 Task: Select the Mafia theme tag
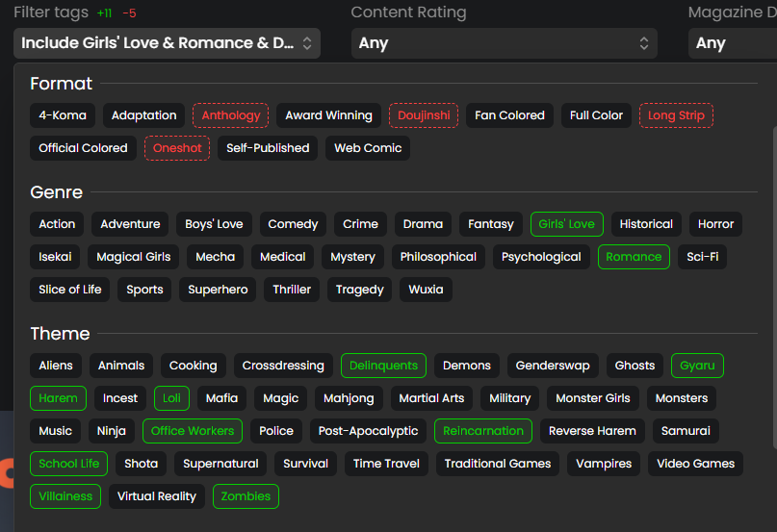tap(221, 398)
